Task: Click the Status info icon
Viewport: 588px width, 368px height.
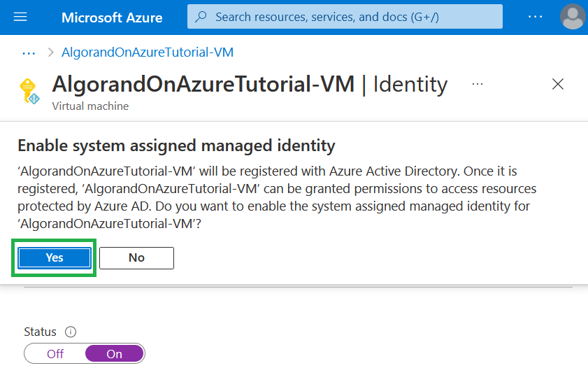Action: 70,332
